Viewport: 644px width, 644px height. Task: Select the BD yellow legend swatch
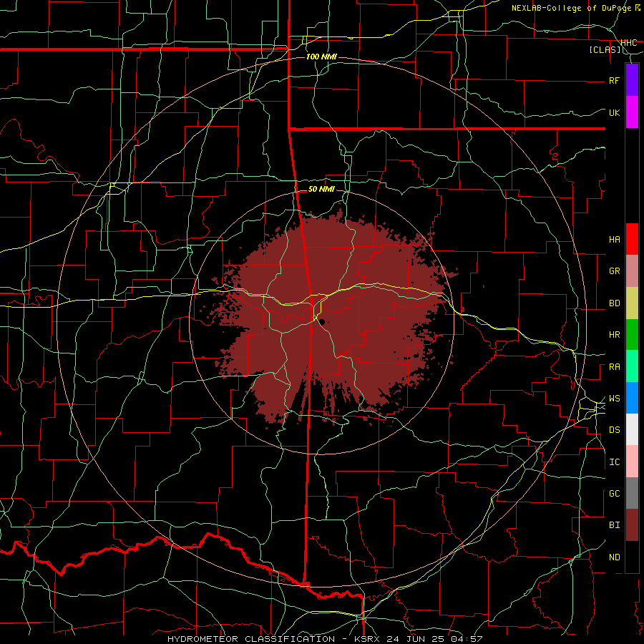[x=632, y=303]
